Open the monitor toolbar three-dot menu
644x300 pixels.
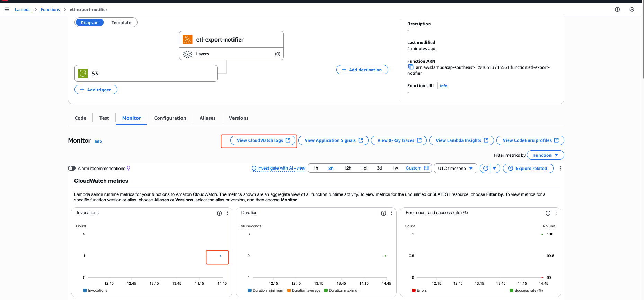pos(560,168)
